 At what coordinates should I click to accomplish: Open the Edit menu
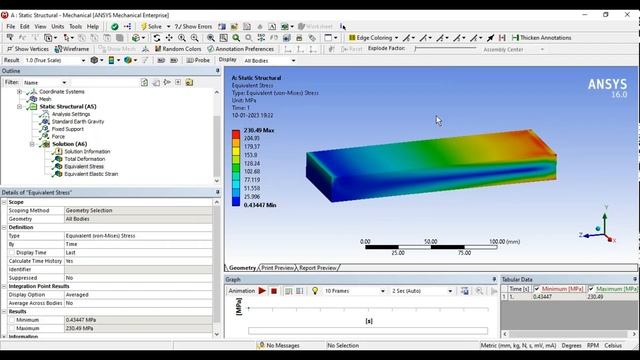[24, 27]
